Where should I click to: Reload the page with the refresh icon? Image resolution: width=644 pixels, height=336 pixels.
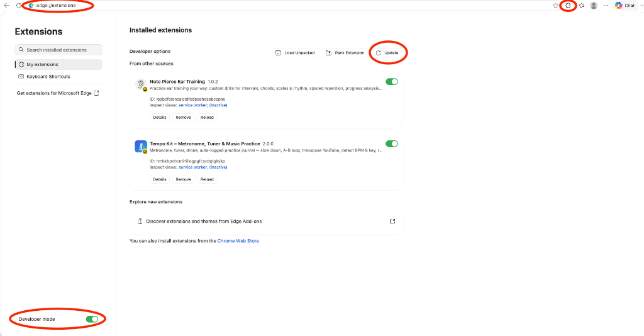click(x=19, y=5)
